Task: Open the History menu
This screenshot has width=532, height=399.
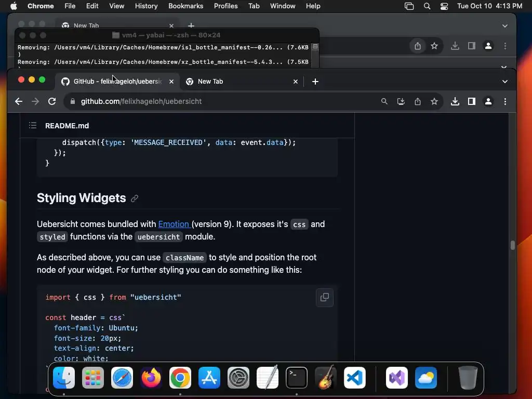Action: click(146, 6)
